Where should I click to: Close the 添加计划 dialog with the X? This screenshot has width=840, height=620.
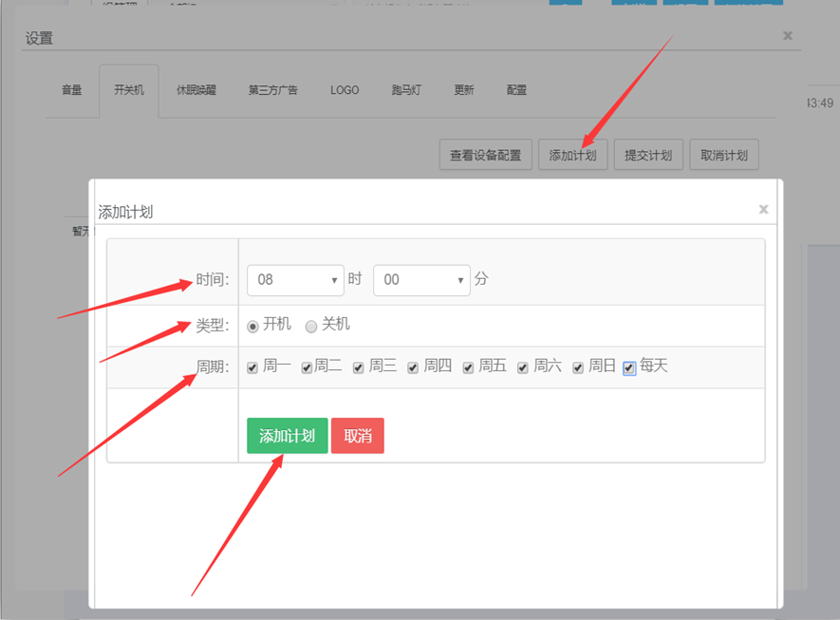(763, 209)
